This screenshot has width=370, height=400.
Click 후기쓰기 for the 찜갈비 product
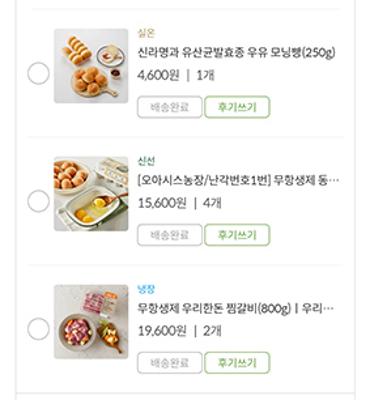[x=237, y=363]
